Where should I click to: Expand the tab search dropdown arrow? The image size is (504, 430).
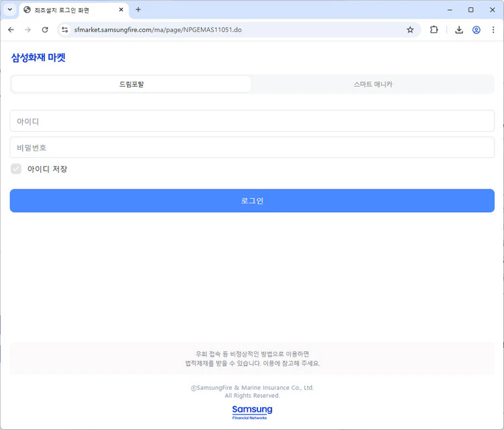(x=9, y=9)
